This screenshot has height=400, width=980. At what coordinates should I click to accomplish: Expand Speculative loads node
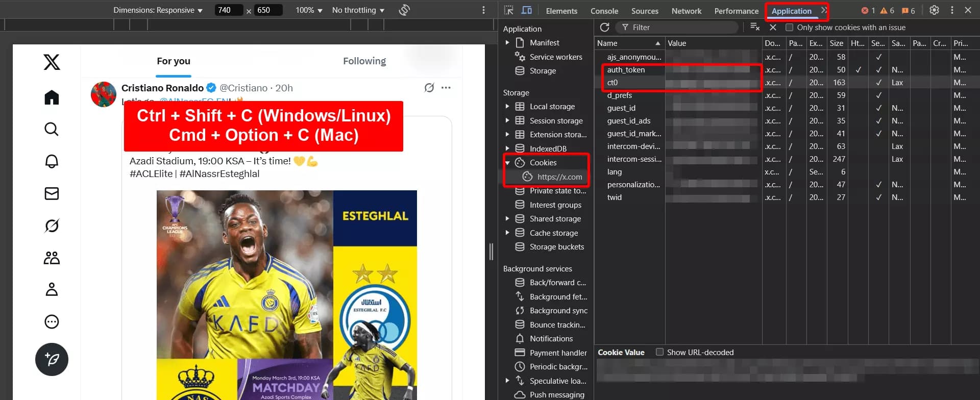click(x=507, y=381)
